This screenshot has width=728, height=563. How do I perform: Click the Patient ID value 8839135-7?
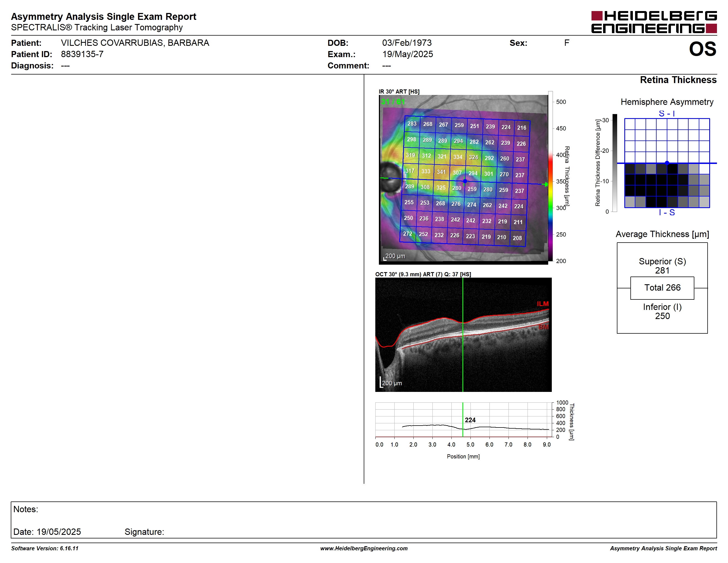click(82, 54)
